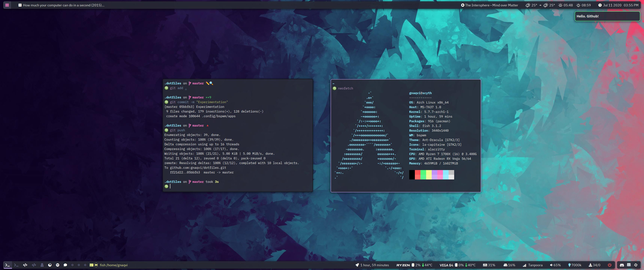Mute the 65% volume speaker module

[x=555, y=265]
